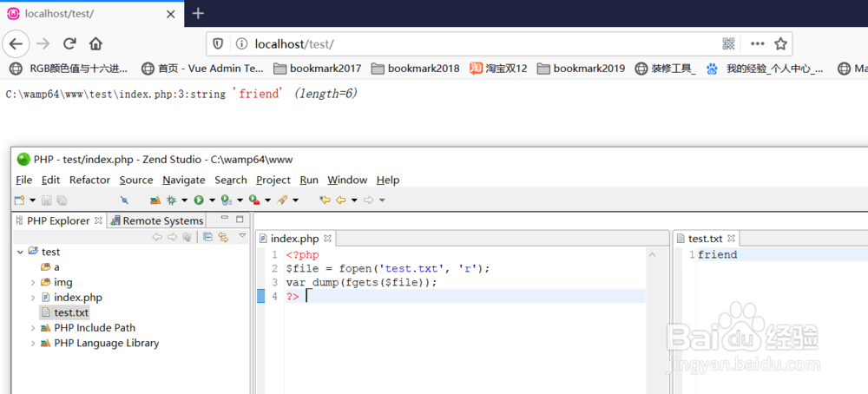Open the Navigate menu
This screenshot has width=868, height=394.
pyautogui.click(x=184, y=180)
